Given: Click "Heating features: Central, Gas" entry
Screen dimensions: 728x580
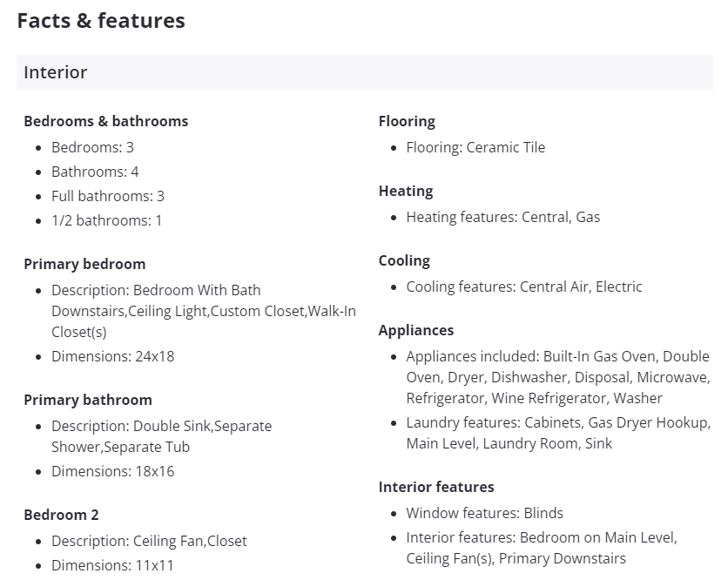Looking at the screenshot, I should pos(502,217).
